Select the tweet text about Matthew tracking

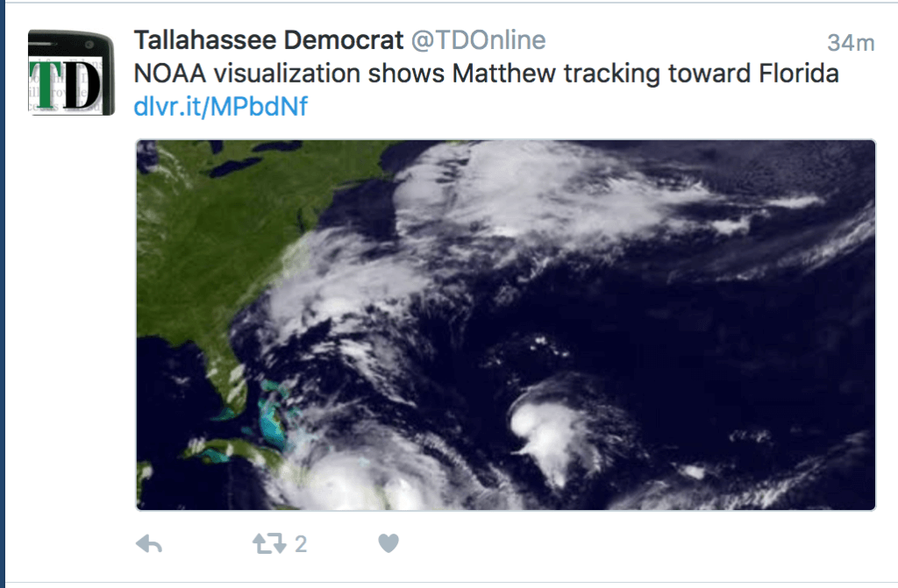[x=486, y=74]
